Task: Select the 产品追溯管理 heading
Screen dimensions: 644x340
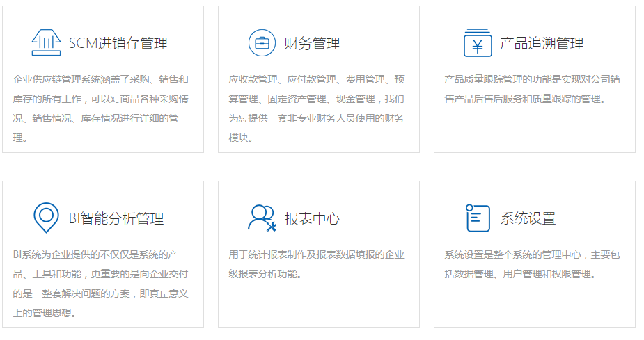Action: 542,44
